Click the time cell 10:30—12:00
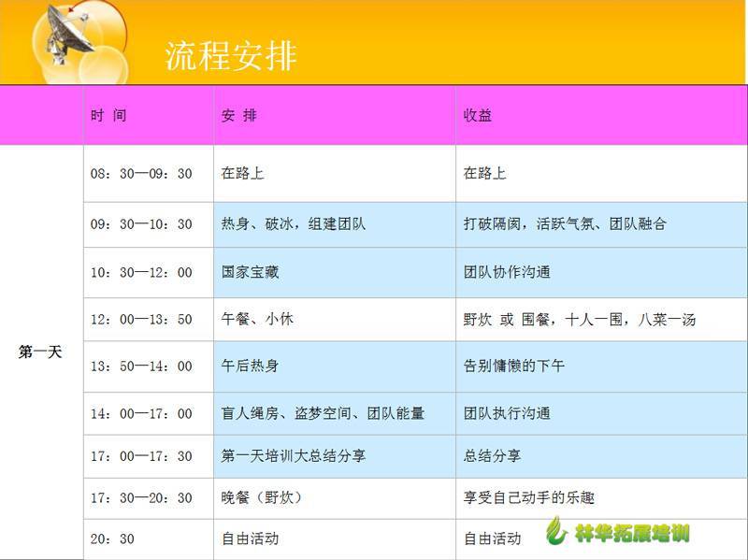This screenshot has width=748, height=560. click(x=149, y=273)
